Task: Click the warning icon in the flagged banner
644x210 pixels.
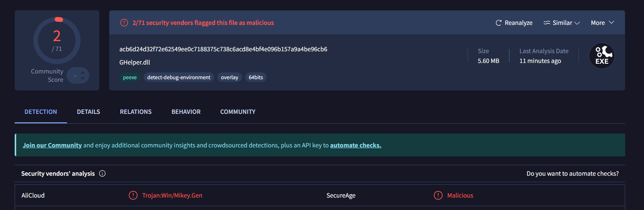Action: click(124, 23)
